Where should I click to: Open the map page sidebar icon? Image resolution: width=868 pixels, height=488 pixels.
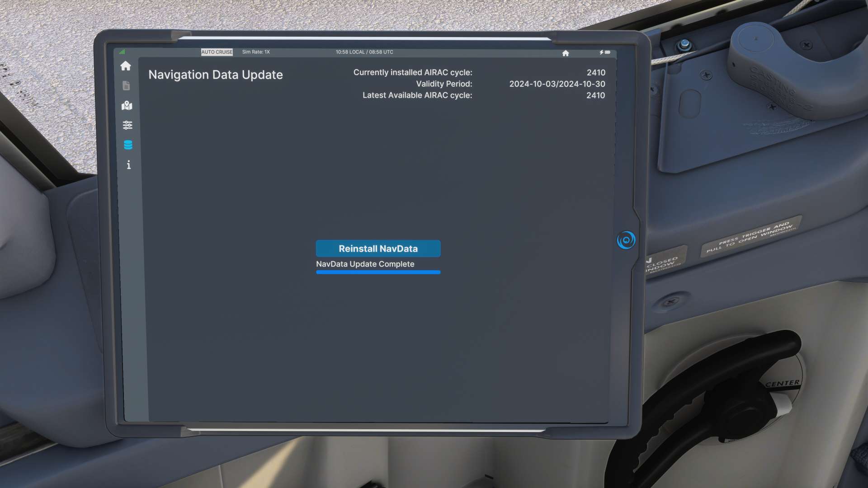pyautogui.click(x=127, y=105)
